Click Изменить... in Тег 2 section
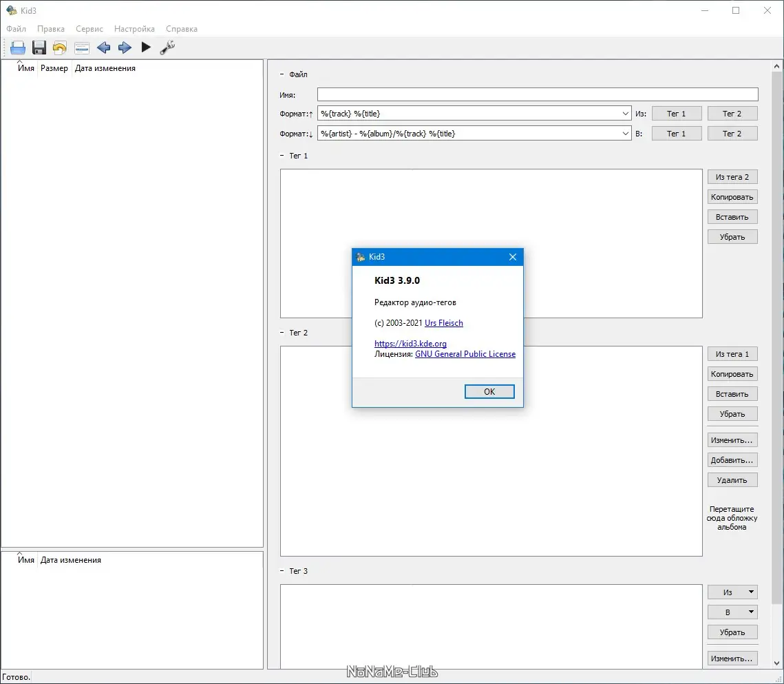This screenshot has height=684, width=784. [x=732, y=440]
